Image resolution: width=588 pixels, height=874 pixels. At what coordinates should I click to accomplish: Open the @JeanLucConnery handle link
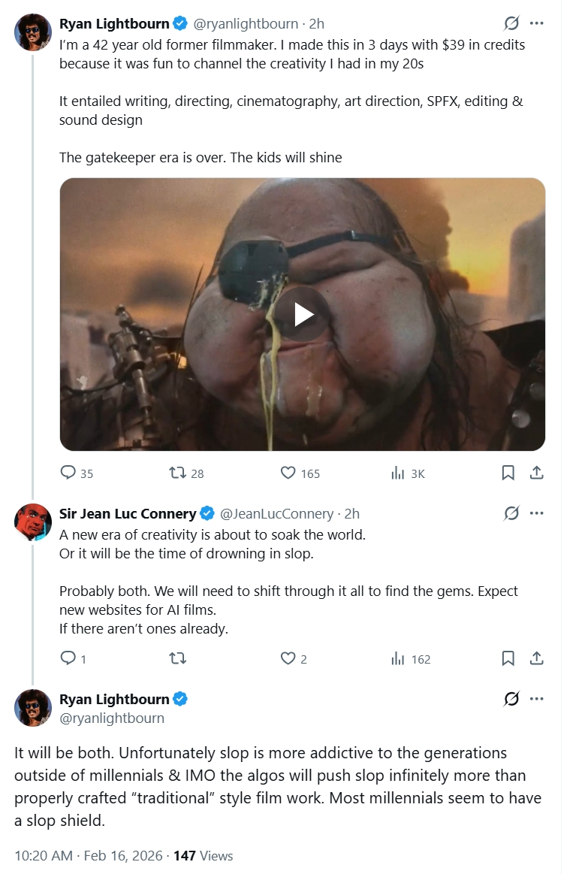coord(276,514)
